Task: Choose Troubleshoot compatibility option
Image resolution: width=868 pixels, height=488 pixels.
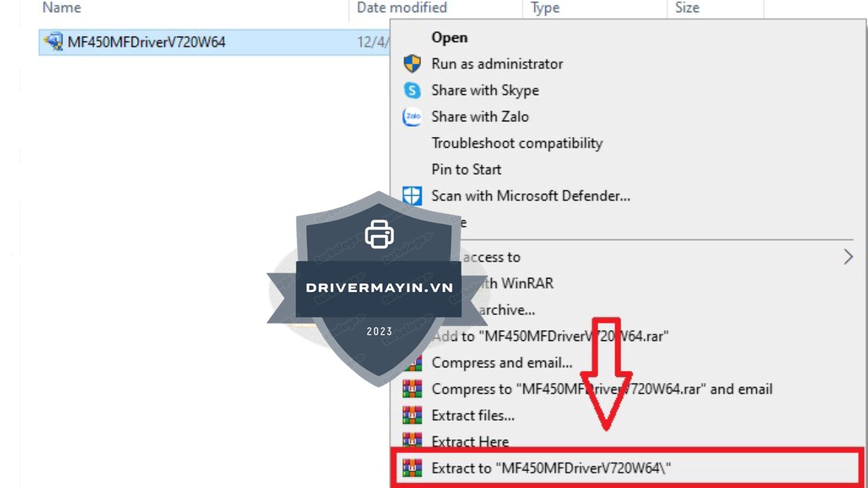Action: tap(517, 143)
